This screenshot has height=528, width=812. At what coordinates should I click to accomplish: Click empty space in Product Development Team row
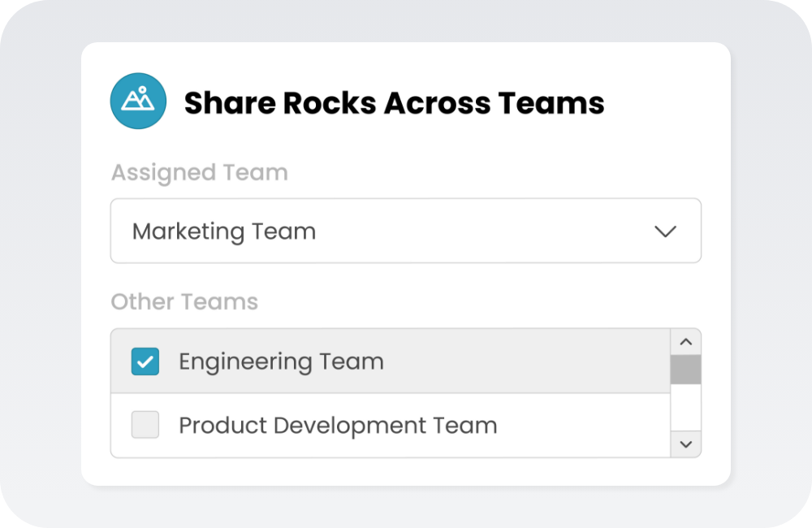click(x=585, y=425)
